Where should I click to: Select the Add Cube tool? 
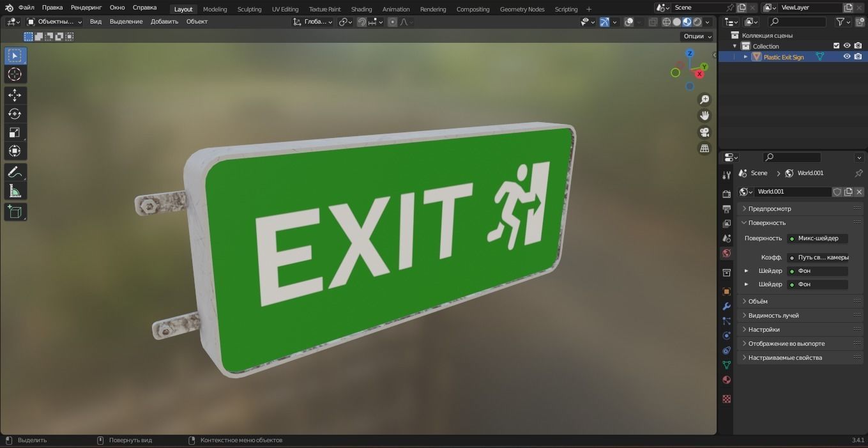(15, 212)
